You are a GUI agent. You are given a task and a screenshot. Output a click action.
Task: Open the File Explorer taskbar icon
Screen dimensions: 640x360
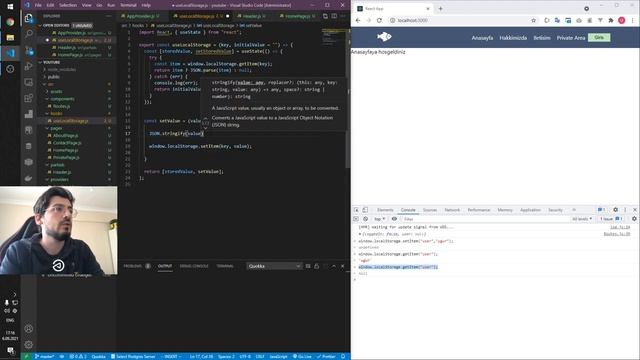10,38
